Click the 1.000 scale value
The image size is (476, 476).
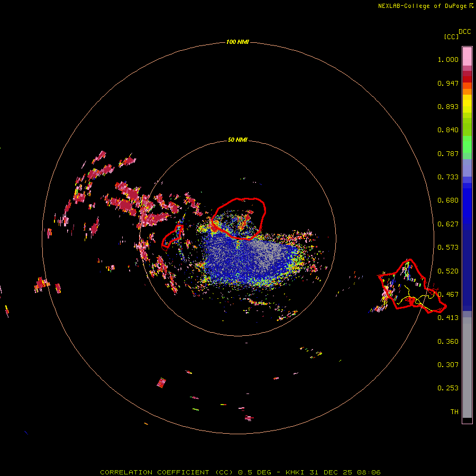(x=448, y=59)
